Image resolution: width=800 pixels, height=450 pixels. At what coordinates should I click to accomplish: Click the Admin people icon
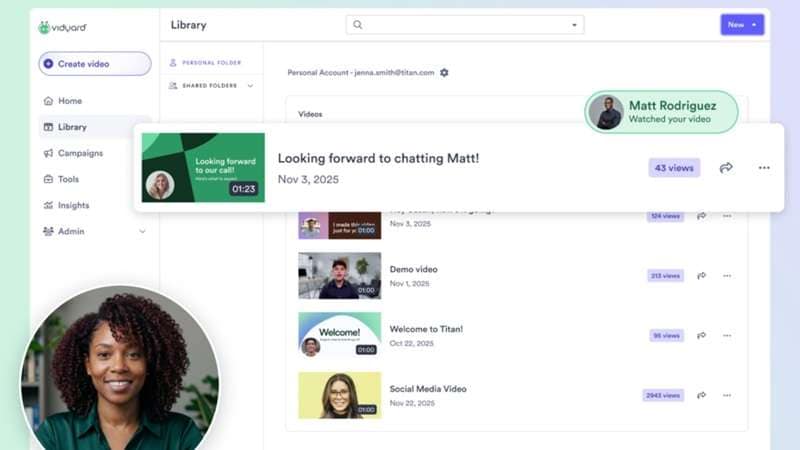(48, 231)
